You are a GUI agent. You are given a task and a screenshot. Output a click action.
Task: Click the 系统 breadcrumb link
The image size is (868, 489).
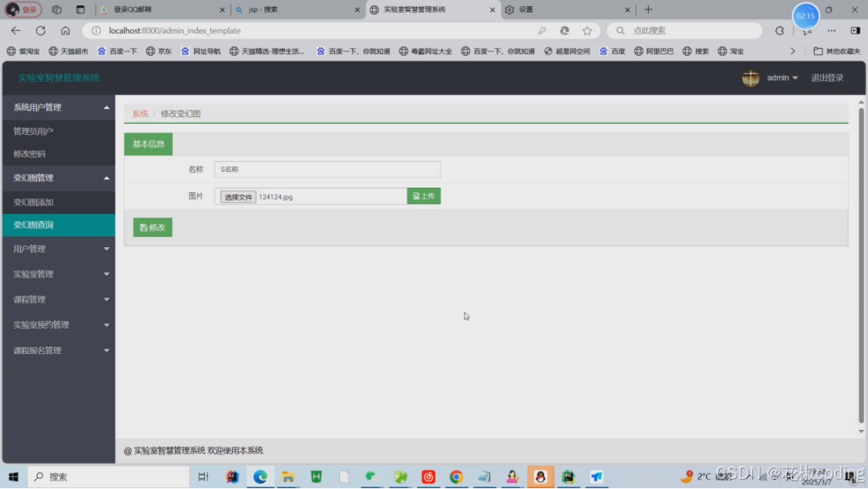point(140,114)
